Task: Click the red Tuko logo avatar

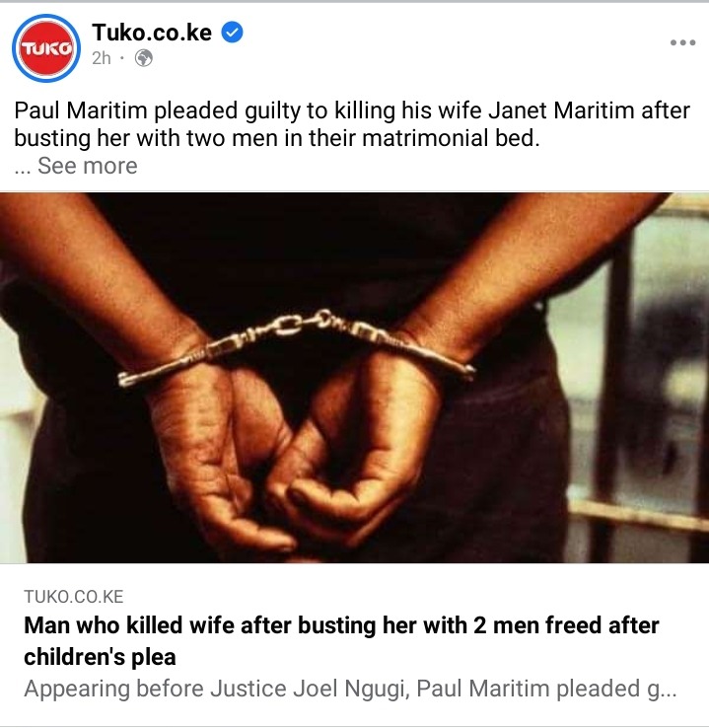Action: 46,48
